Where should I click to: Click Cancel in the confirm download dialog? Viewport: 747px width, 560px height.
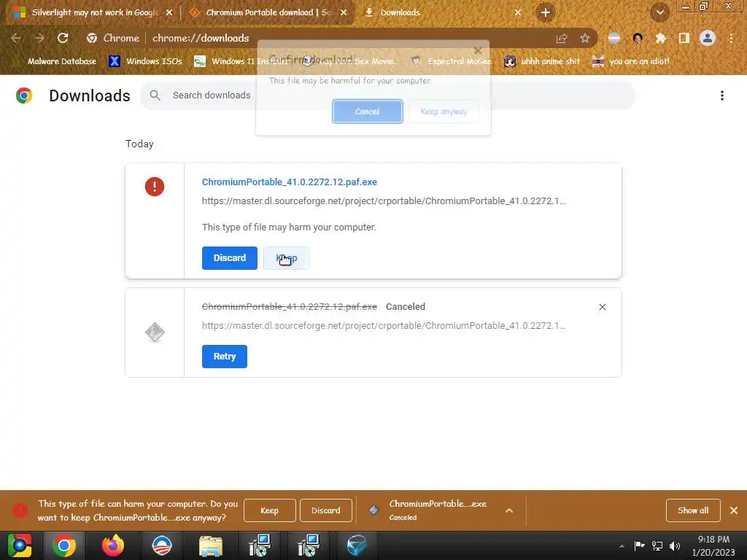pyautogui.click(x=368, y=112)
